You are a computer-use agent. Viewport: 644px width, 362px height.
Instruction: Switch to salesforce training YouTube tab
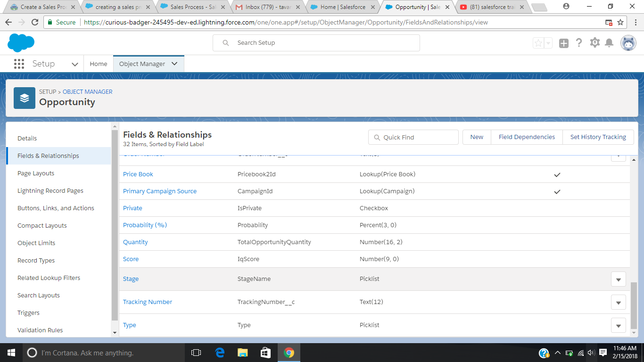pyautogui.click(x=492, y=7)
